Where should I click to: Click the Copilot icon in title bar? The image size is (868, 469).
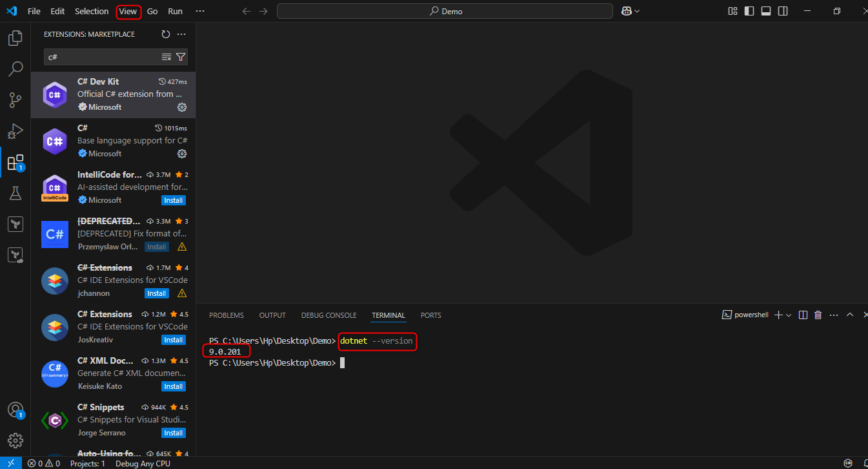[x=626, y=11]
